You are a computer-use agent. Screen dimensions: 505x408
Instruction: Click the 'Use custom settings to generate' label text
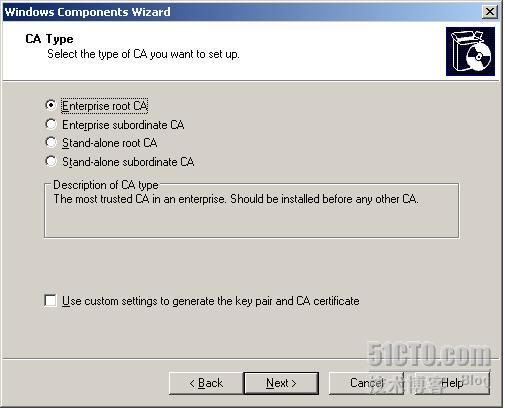211,301
